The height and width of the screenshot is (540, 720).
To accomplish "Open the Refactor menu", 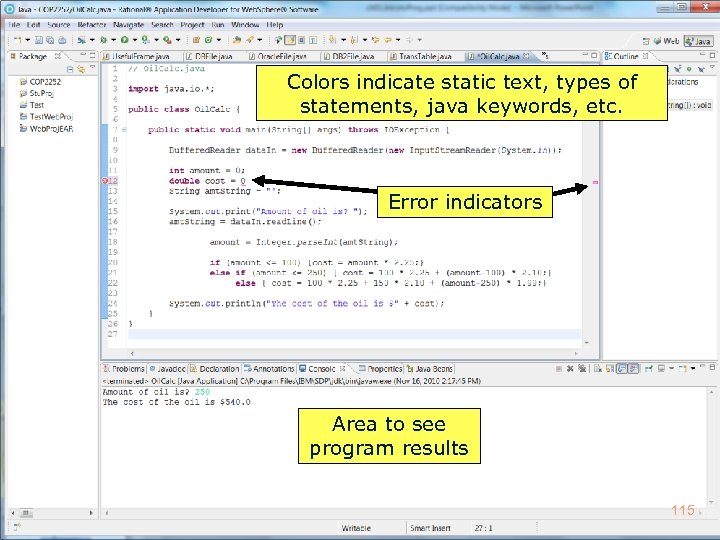I will pyautogui.click(x=91, y=24).
